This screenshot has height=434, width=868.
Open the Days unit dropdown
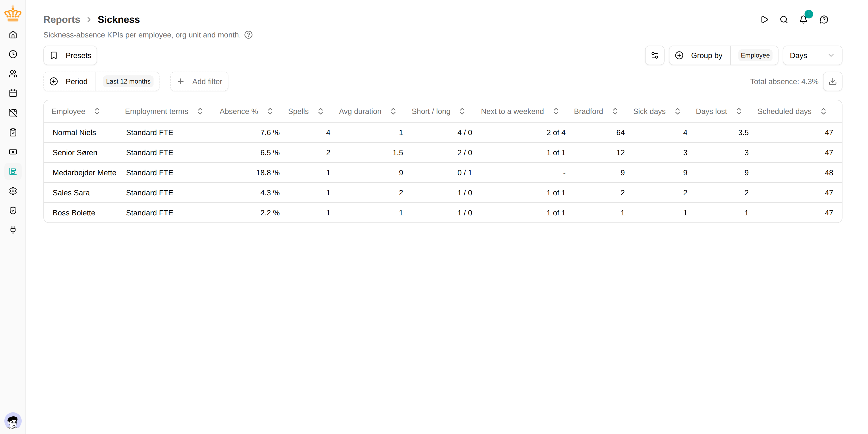click(812, 56)
